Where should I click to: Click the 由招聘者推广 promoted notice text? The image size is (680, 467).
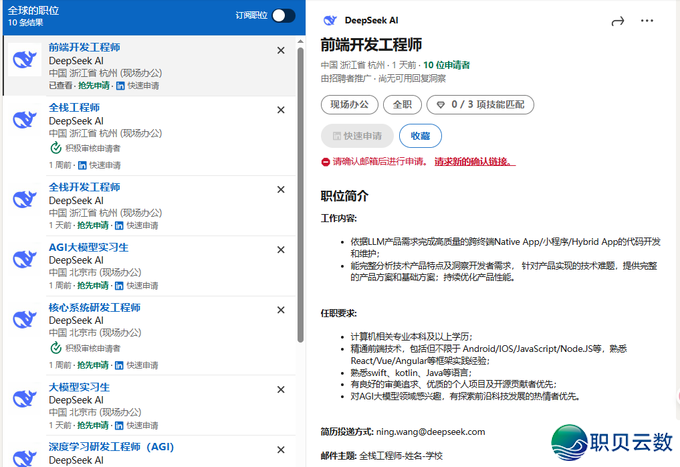pyautogui.click(x=346, y=78)
